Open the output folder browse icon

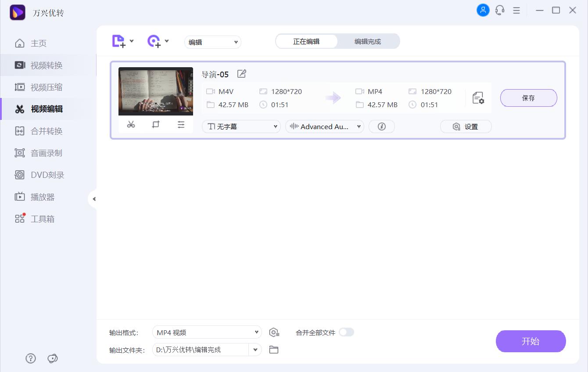tap(274, 350)
